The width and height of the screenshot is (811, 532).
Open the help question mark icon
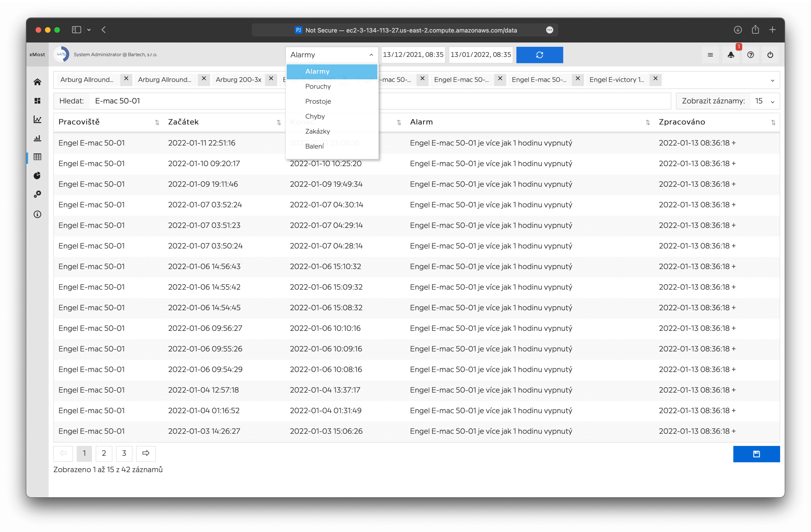[x=751, y=55]
